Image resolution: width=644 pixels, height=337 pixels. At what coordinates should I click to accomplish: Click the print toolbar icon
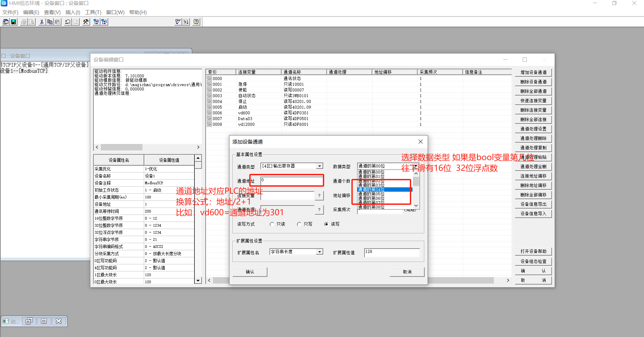[24, 22]
